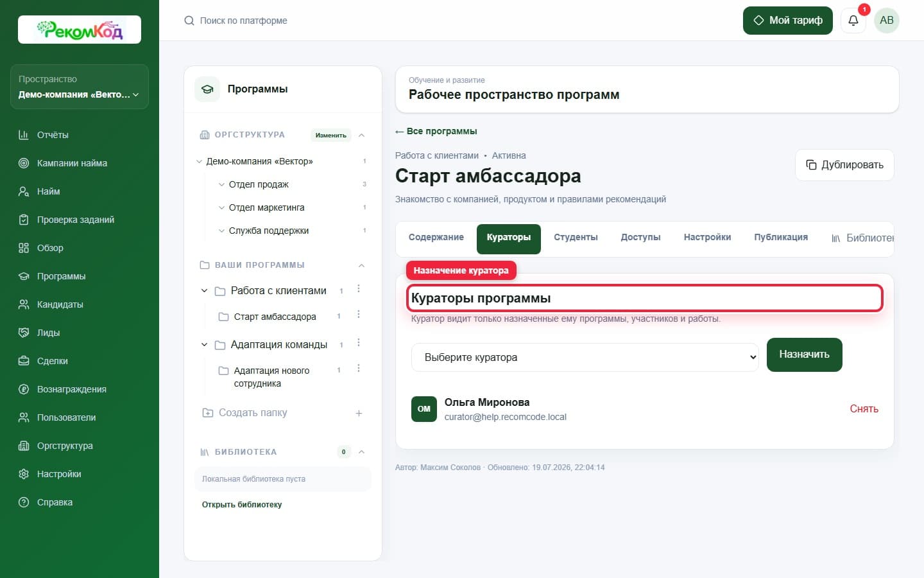Click Снять for Ольга Миронова
This screenshot has width=924, height=578.
tap(864, 409)
